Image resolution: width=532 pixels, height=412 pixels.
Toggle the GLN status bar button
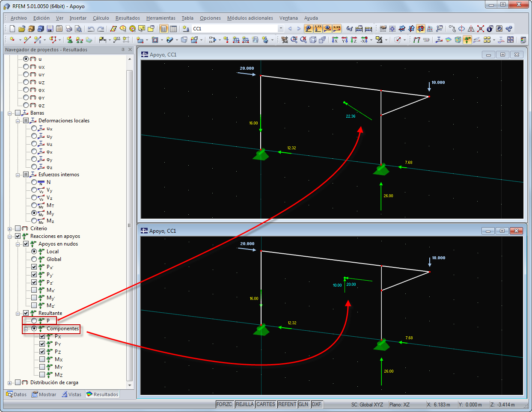(x=303, y=404)
